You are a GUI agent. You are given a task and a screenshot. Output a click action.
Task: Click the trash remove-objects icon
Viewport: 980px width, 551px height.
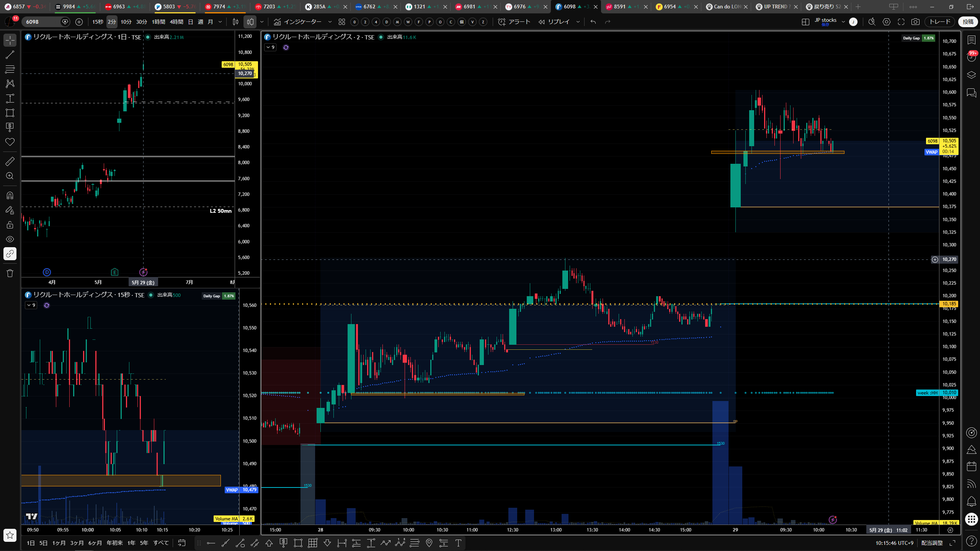pyautogui.click(x=10, y=273)
